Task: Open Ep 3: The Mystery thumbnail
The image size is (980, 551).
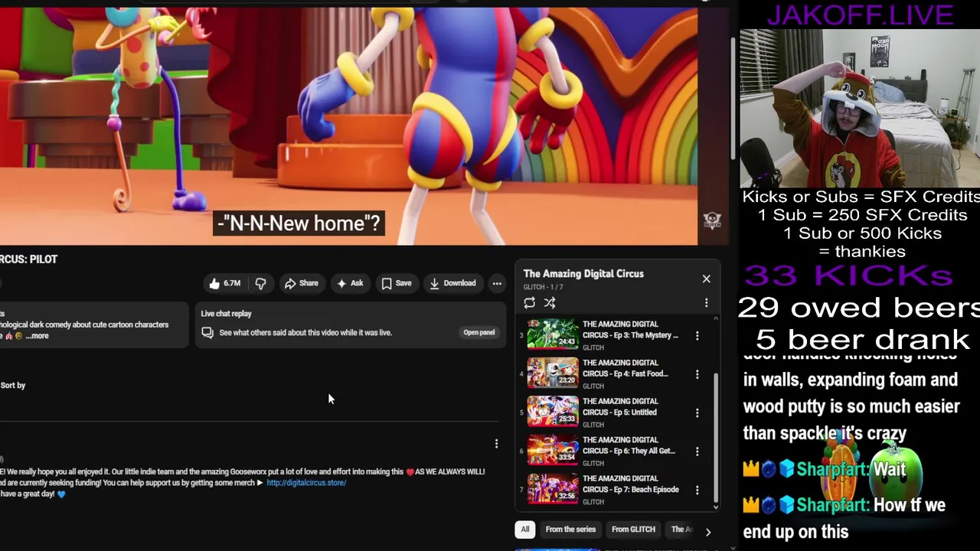Action: (553, 334)
